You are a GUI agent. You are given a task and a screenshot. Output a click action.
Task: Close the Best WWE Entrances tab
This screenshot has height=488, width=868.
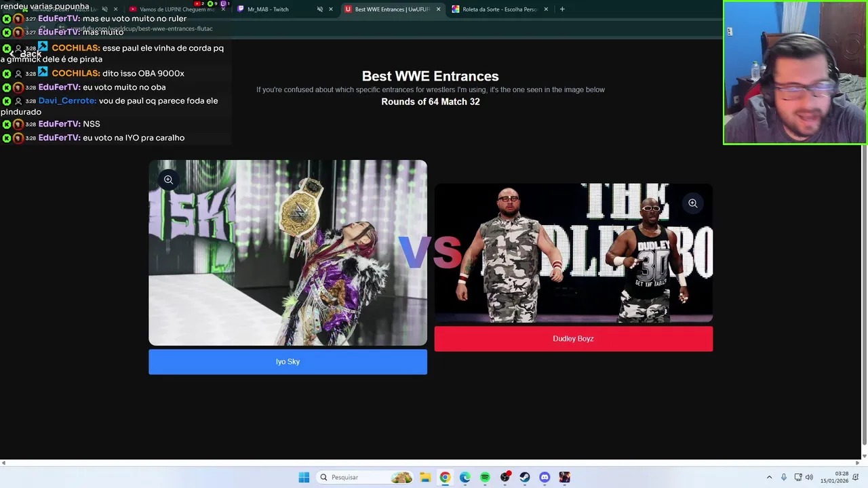438,9
